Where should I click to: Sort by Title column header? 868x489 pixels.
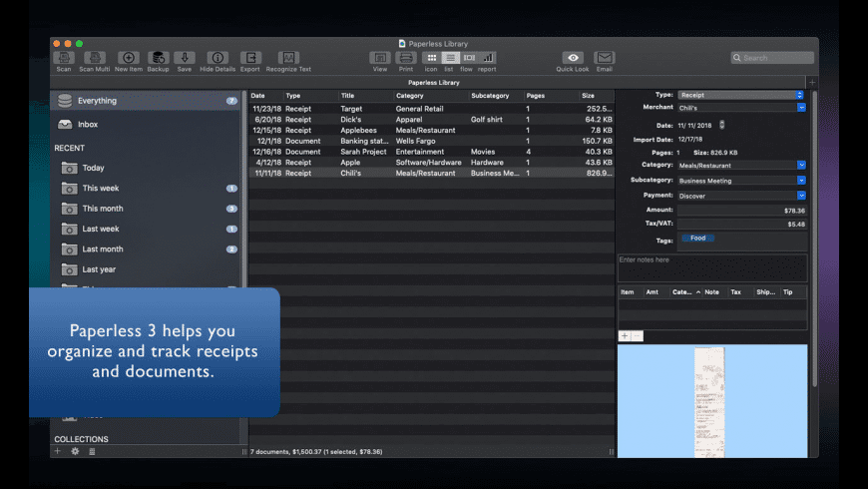point(366,96)
